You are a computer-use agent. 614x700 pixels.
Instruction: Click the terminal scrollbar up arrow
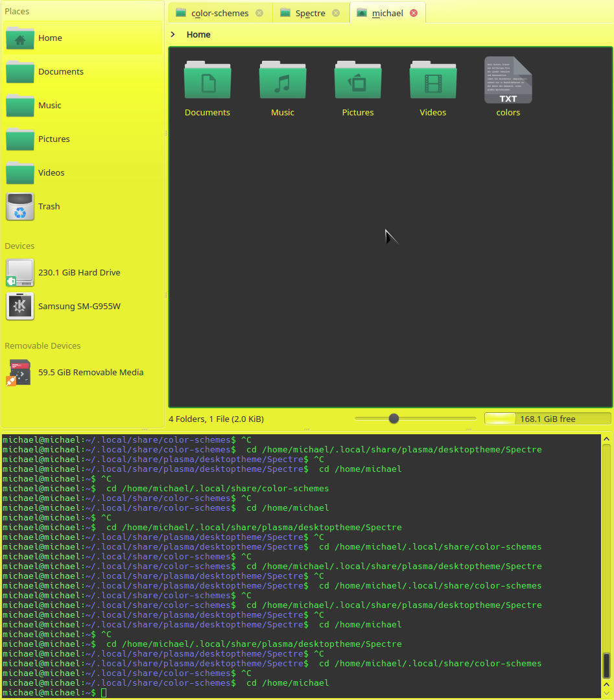606,439
